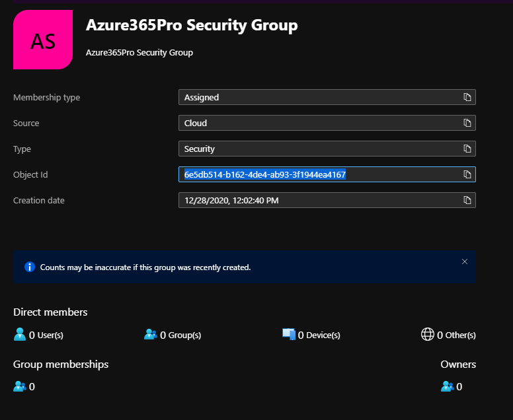Copy the Object Id to clipboard

[x=467, y=174]
